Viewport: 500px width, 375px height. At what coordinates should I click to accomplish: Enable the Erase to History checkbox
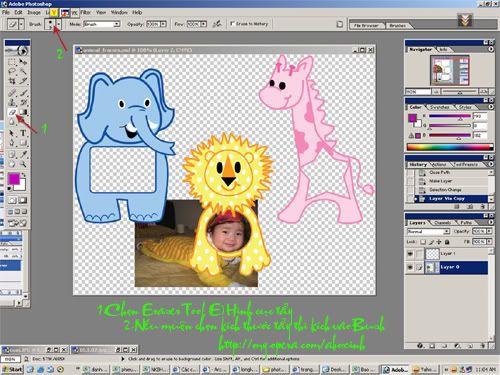tap(232, 24)
